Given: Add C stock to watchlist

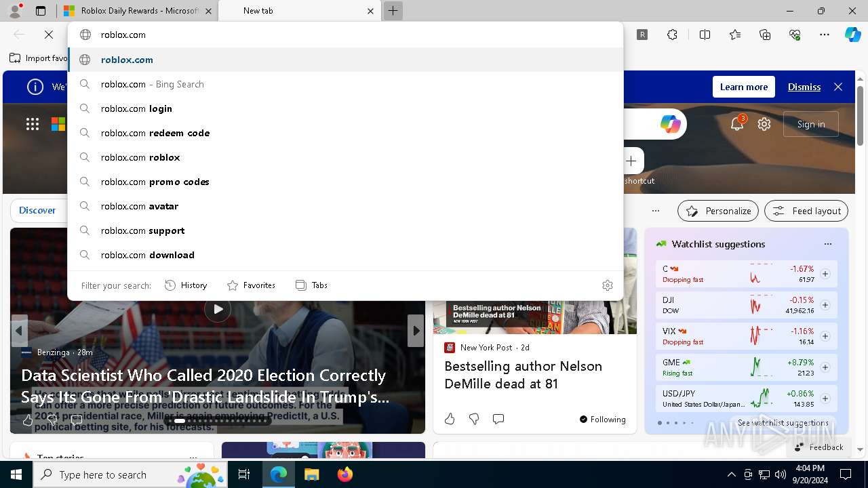Looking at the screenshot, I should [825, 274].
